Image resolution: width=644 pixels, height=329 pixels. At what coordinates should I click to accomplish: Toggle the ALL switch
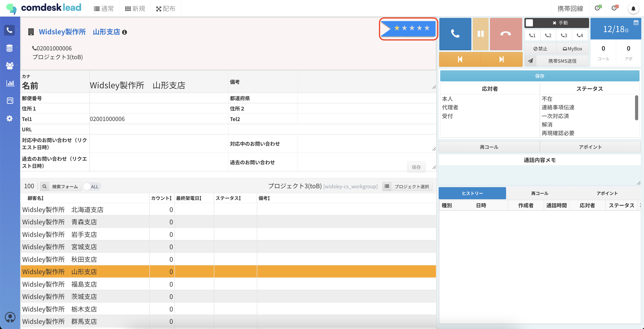click(x=92, y=186)
